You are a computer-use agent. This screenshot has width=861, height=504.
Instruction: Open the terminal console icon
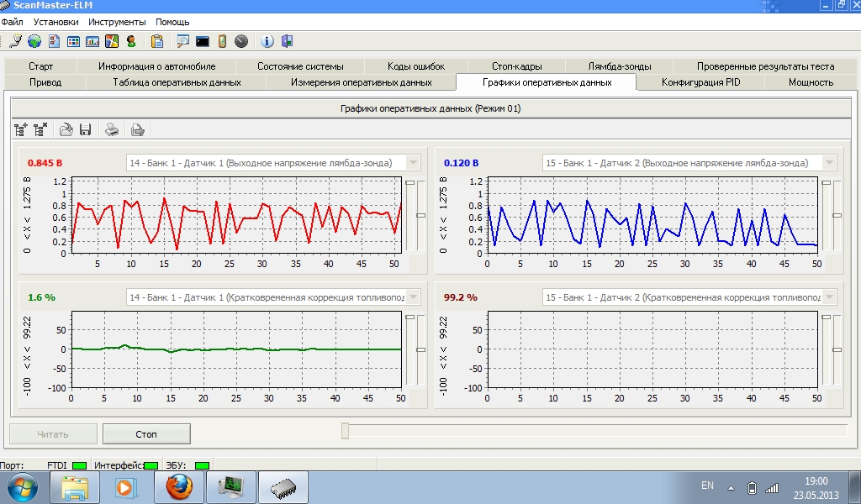pos(202,40)
